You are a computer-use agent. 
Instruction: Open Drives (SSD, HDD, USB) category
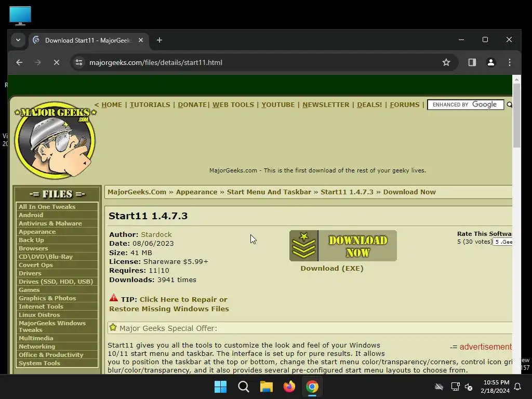click(x=56, y=282)
